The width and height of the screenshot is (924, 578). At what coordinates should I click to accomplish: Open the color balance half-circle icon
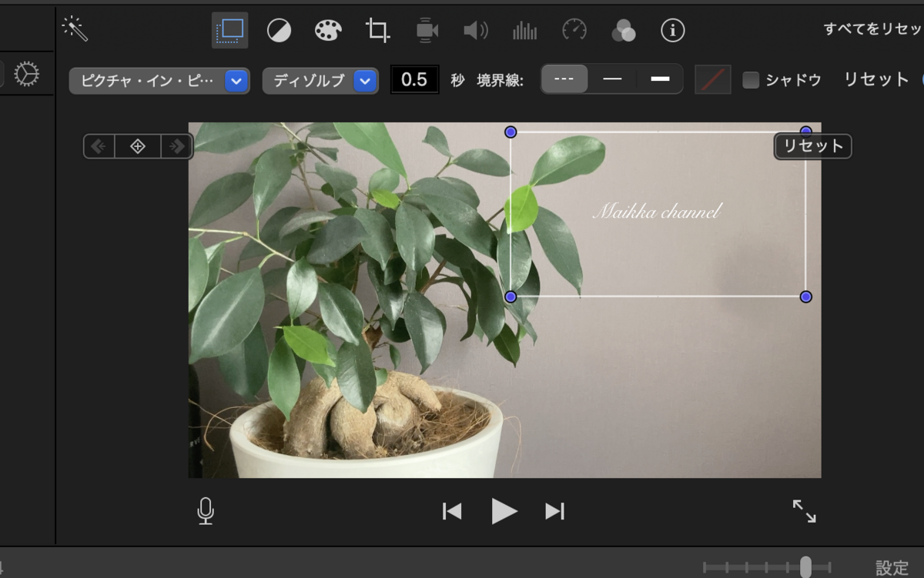280,30
